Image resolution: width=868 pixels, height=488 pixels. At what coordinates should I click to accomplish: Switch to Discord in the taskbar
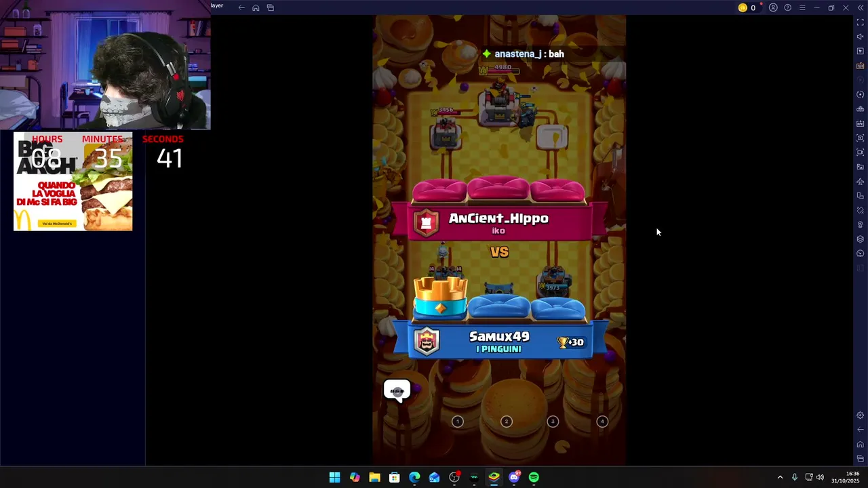514,477
